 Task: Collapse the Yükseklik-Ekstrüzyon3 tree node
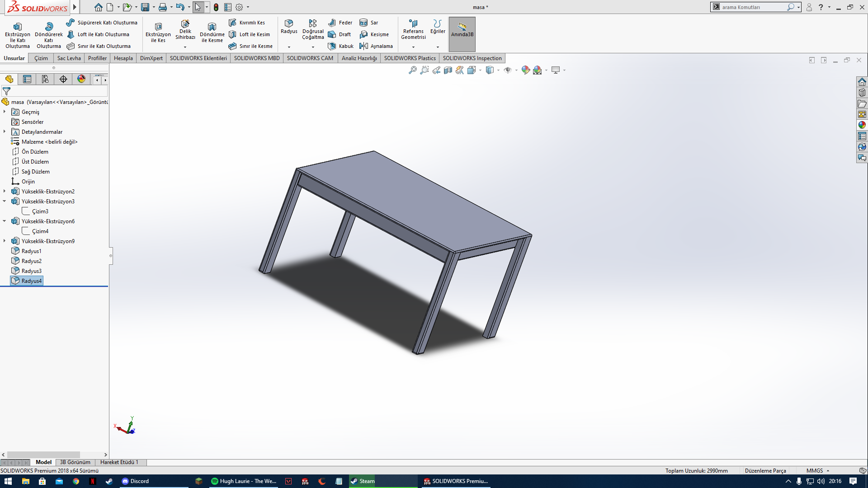(x=5, y=202)
